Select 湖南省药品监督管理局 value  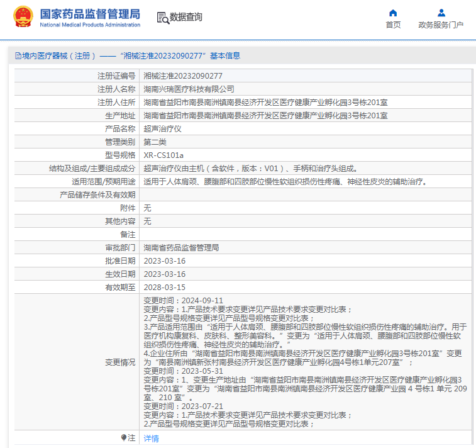click(181, 247)
